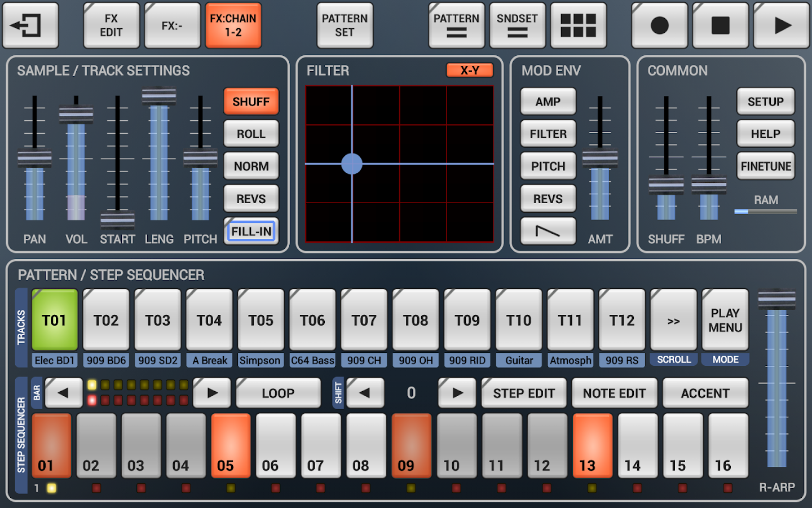
Task: Click the filter X-Y pad cursor dot
Action: click(352, 164)
